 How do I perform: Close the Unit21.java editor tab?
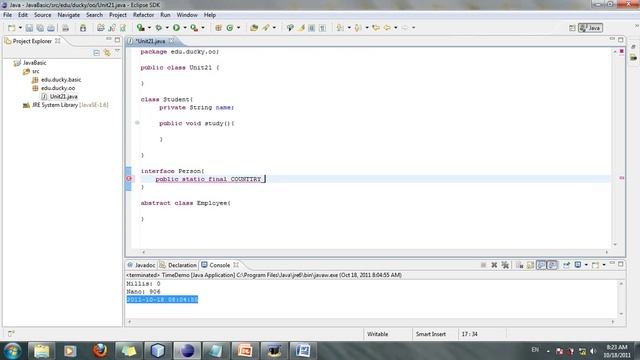(171, 41)
